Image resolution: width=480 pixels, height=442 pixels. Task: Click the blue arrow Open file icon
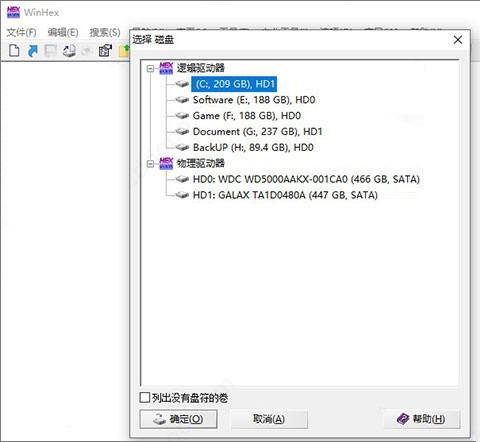[32, 51]
